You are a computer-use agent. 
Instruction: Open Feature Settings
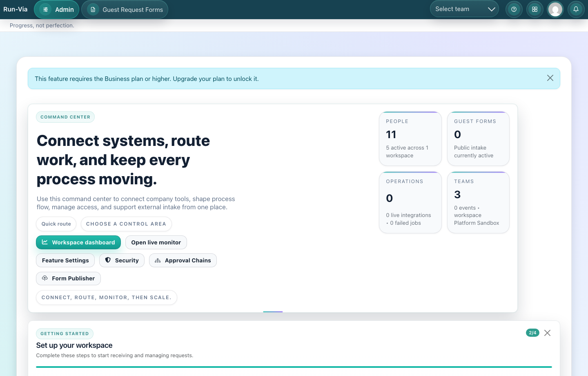[x=65, y=260]
